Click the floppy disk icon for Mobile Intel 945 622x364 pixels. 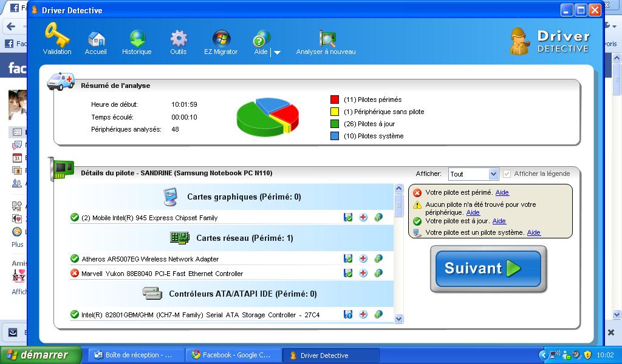[348, 217]
